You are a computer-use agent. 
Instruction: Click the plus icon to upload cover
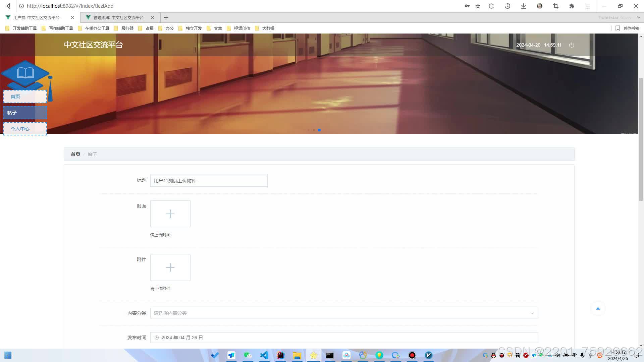click(170, 214)
